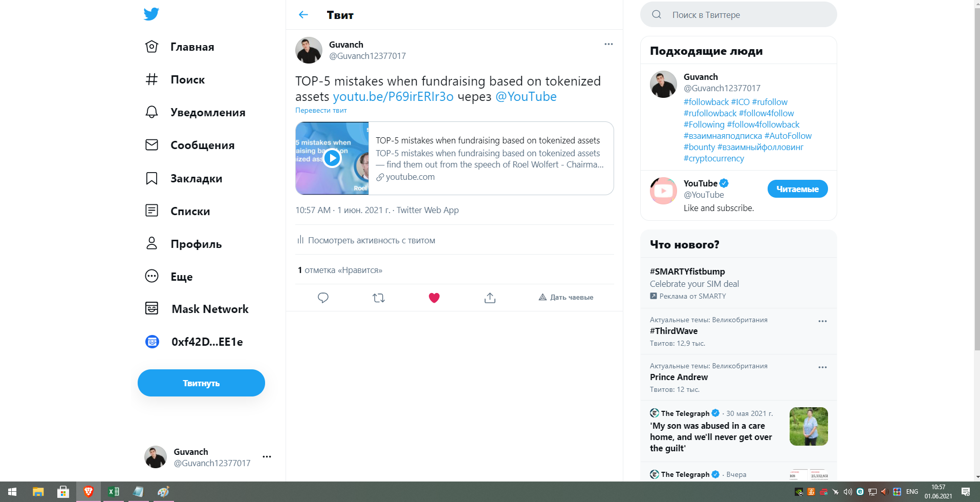Open account menu beside Guvanch profile
Image resolution: width=980 pixels, height=502 pixels.
coord(267,456)
